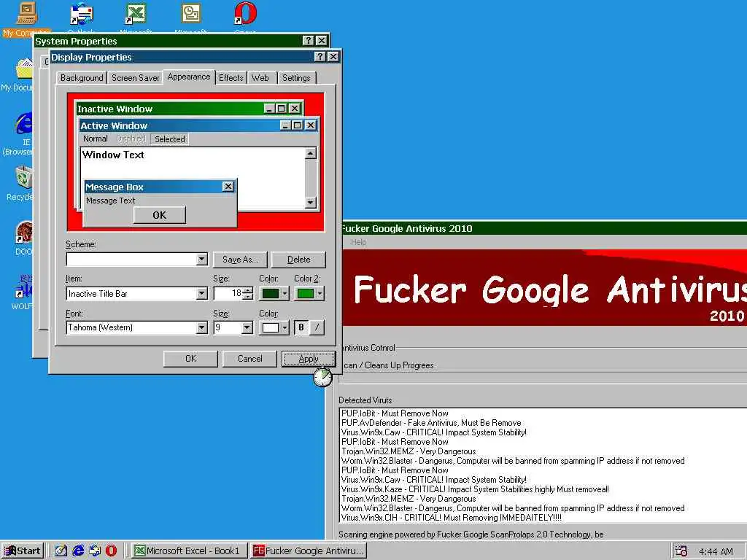
Task: Select the Microsoft Outlook desktop icon
Action: (190, 17)
